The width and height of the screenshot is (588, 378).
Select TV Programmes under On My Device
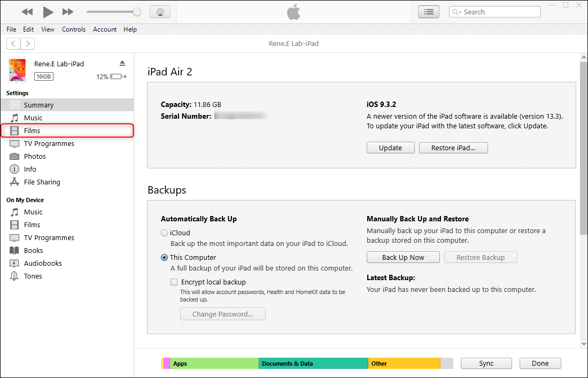tap(67, 238)
